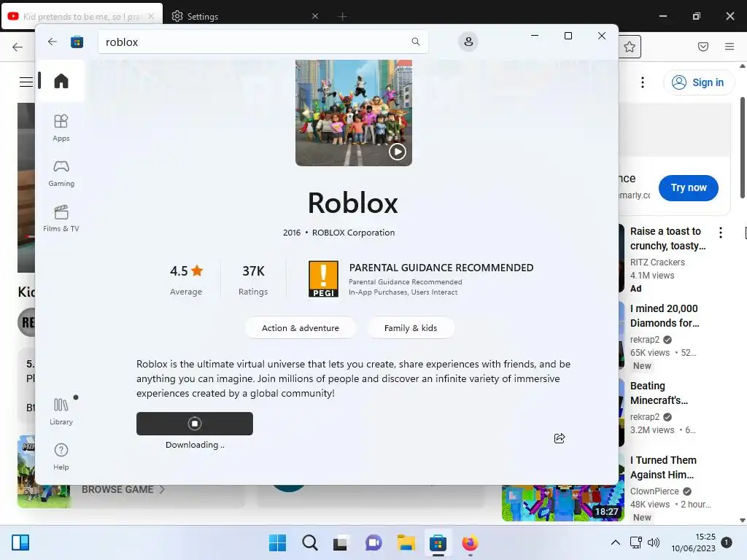Open Windows taskbar Search
Screen dimensions: 747x560
point(309,542)
